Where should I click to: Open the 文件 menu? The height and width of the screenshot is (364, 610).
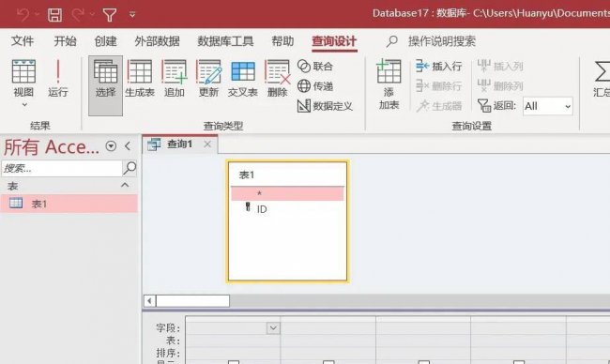[x=23, y=41]
